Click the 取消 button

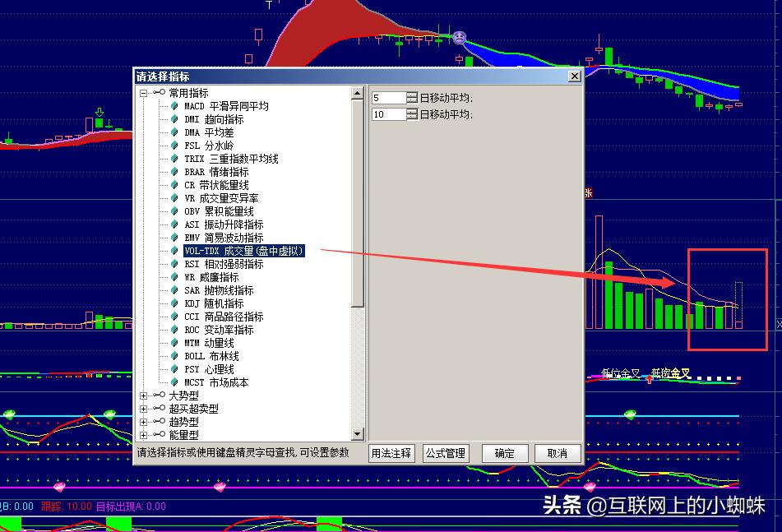click(x=558, y=453)
